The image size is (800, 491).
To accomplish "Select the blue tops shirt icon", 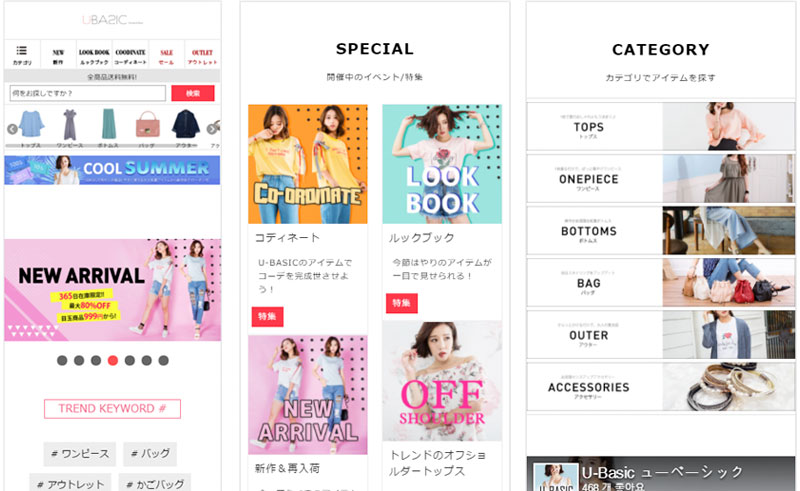I will point(32,124).
